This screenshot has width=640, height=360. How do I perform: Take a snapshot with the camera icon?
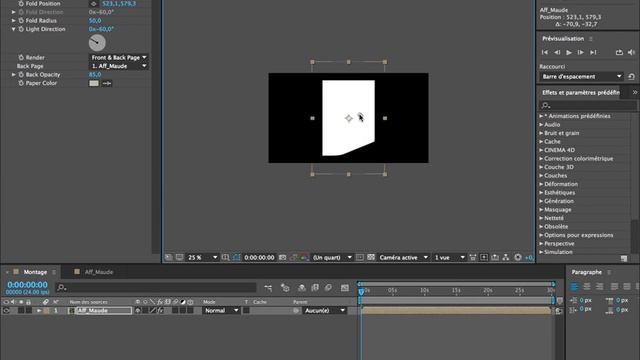(282, 258)
